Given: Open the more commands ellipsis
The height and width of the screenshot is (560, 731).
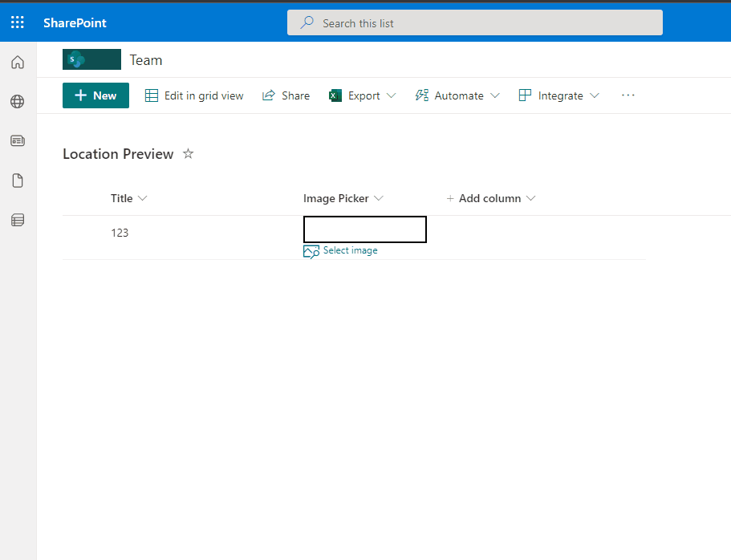Looking at the screenshot, I should point(628,95).
